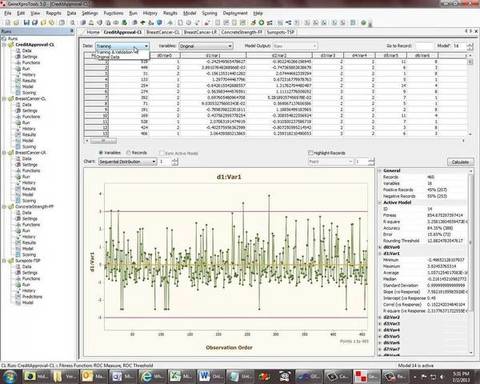Viewport: 480px width, 384px height.
Task: Open Results node icon under CreditApproval-CL
Action: tap(19, 81)
